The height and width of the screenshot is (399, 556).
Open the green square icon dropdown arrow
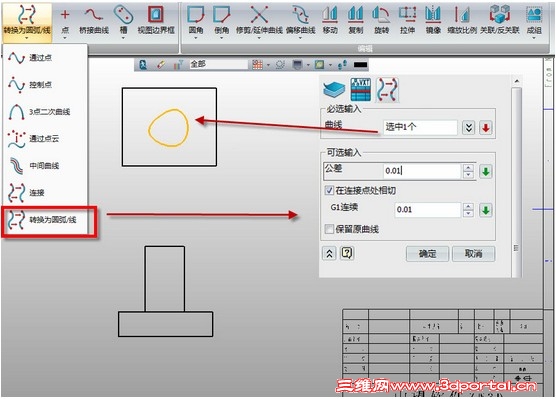click(330, 65)
